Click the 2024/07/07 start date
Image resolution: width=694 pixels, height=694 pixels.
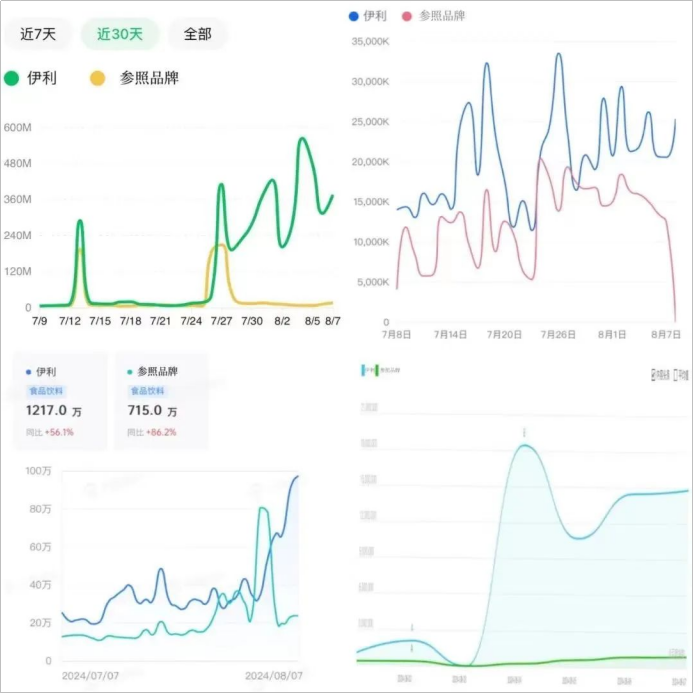click(x=90, y=676)
